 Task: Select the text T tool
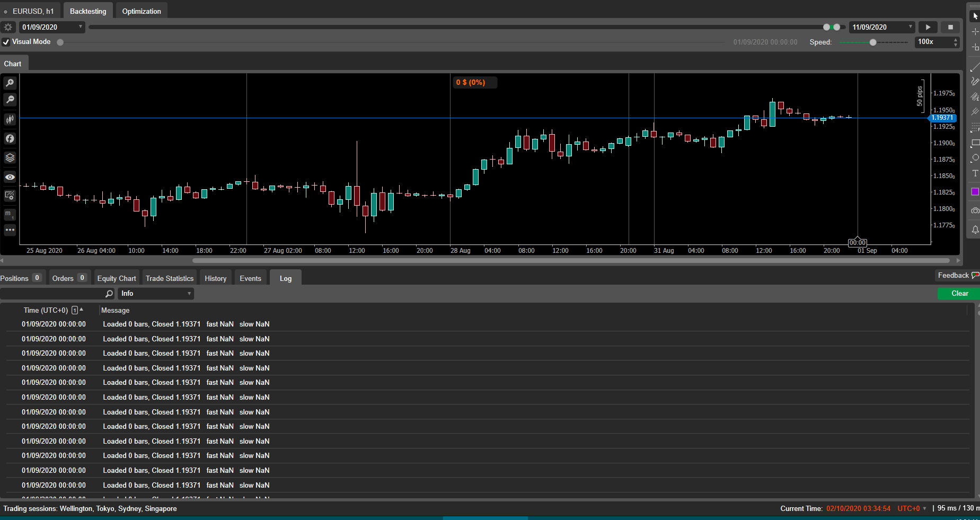[x=975, y=173]
